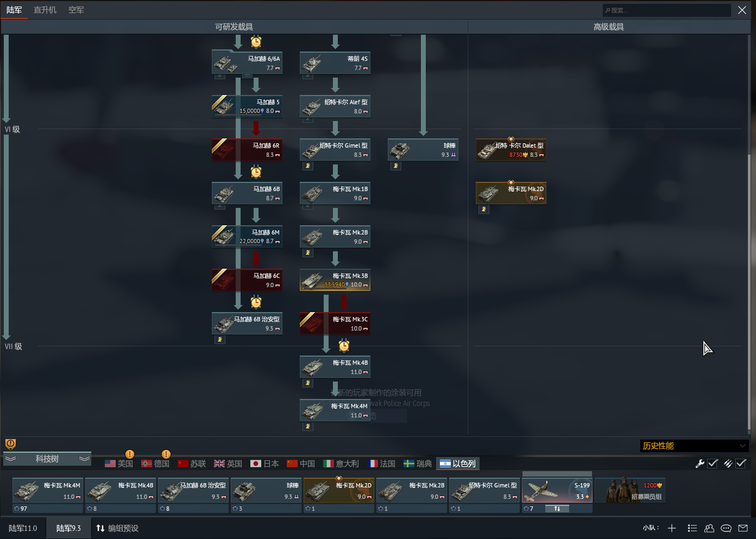Select 马加赫 6M research vehicle
This screenshot has height=539, width=756.
point(247,237)
